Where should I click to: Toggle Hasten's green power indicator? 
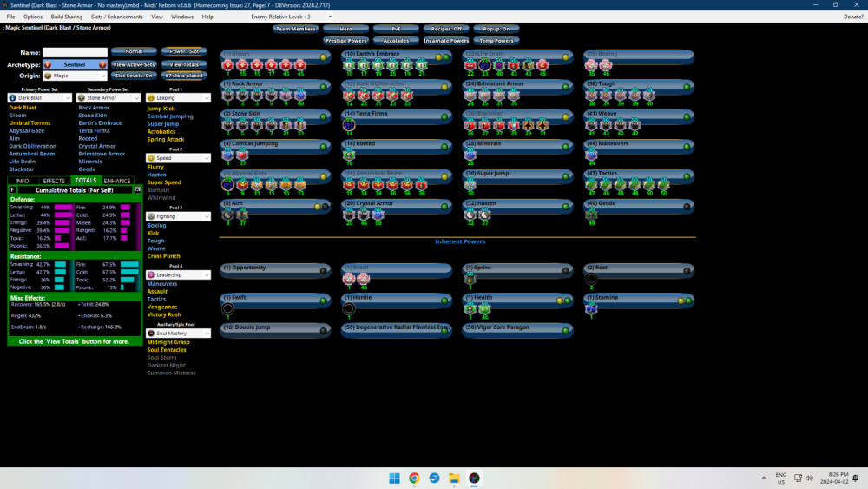(x=565, y=207)
